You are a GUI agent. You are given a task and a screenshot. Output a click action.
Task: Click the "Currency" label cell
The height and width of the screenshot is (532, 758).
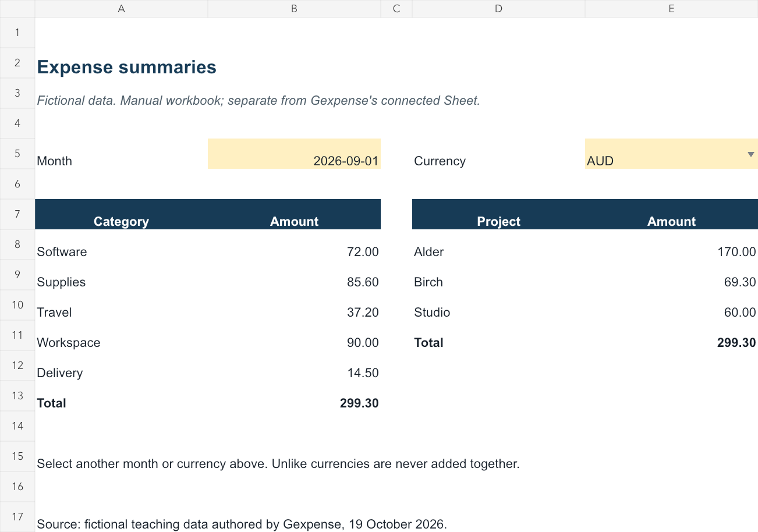[498, 154]
